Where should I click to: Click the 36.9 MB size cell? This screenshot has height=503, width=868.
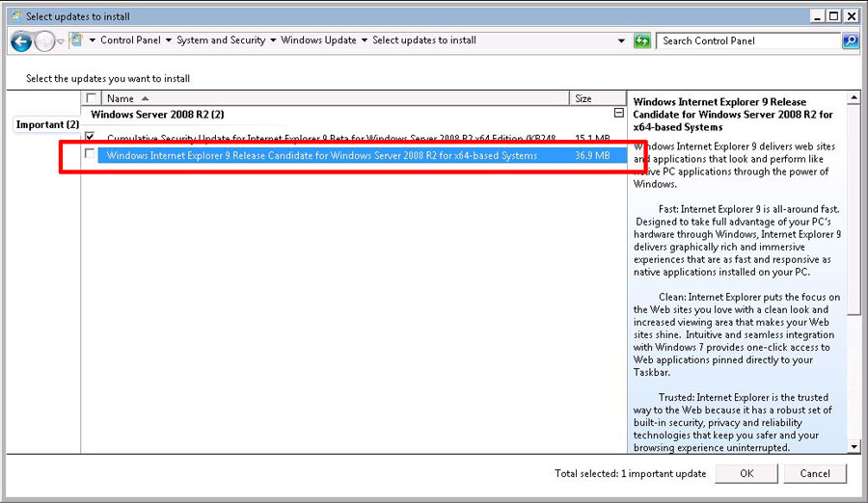coord(592,155)
